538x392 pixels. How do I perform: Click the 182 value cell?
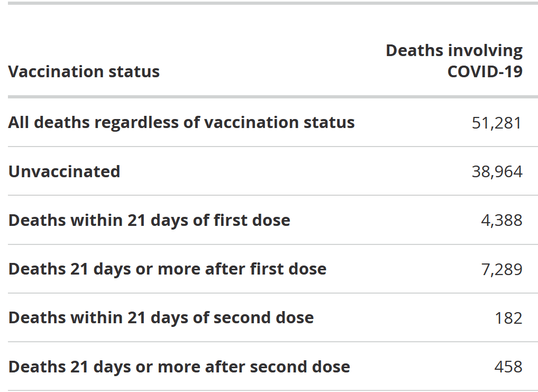coord(508,318)
